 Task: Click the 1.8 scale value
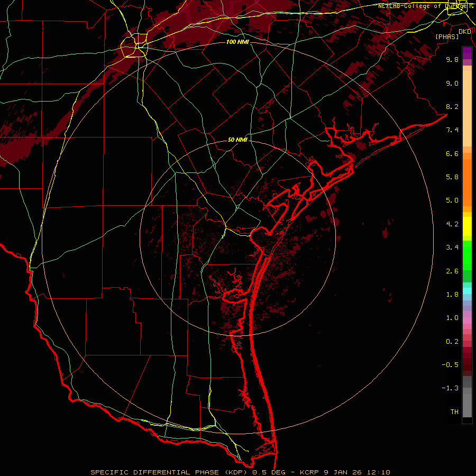[x=452, y=295]
